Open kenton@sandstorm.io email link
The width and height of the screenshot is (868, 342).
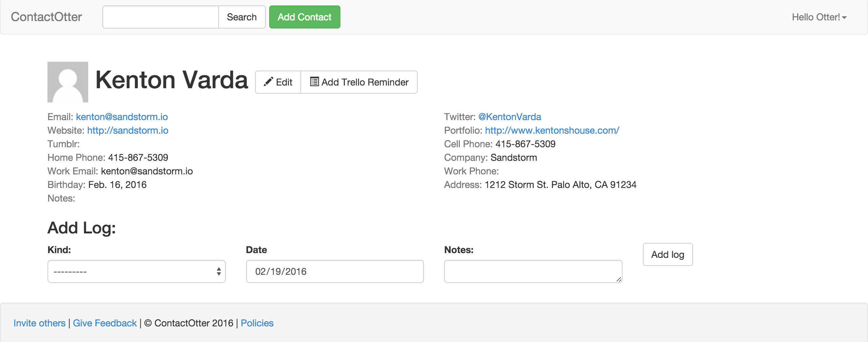tap(122, 117)
